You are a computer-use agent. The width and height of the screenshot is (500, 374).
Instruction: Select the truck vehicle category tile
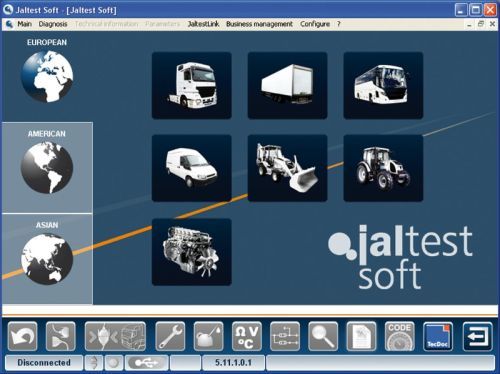[192, 85]
